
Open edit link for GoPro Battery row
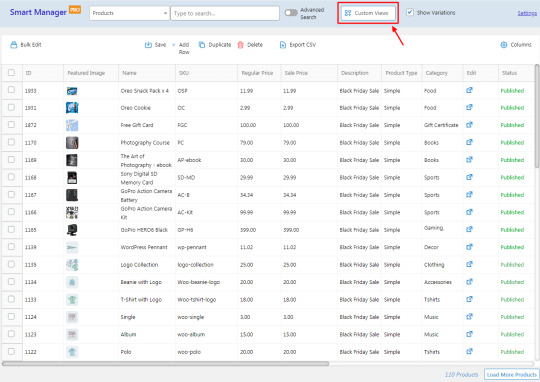pyautogui.click(x=469, y=195)
